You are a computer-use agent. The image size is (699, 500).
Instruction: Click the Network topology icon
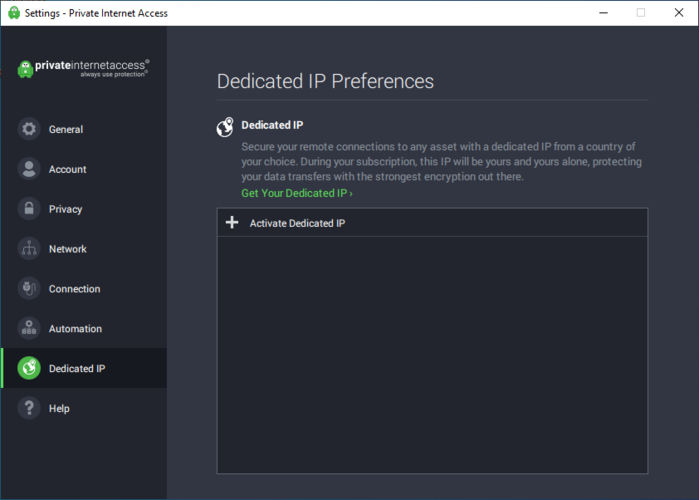coord(29,249)
